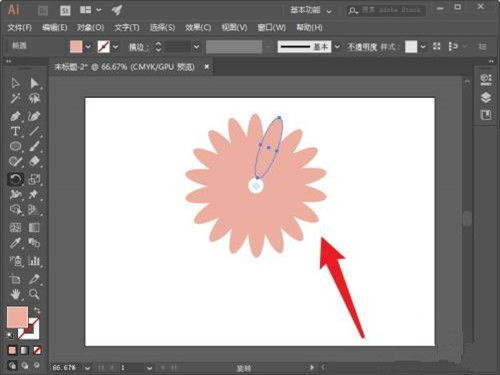Open the stroke weight dropdown

click(197, 47)
